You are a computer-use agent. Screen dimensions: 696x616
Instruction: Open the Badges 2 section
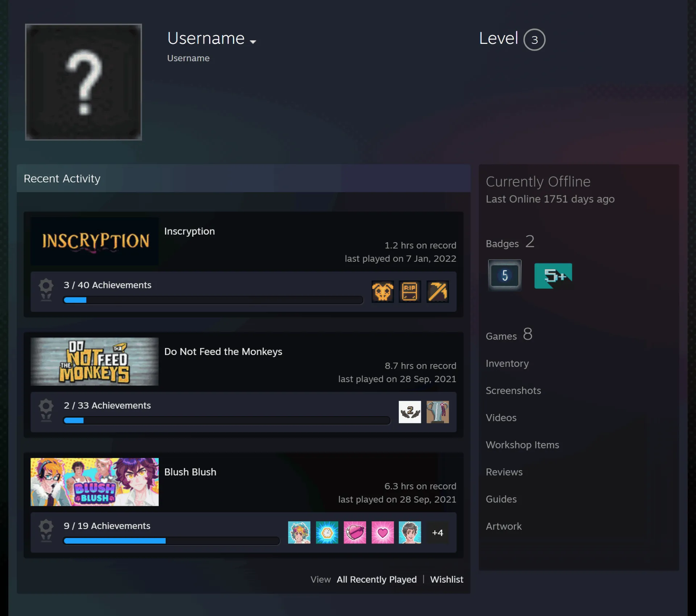(510, 242)
